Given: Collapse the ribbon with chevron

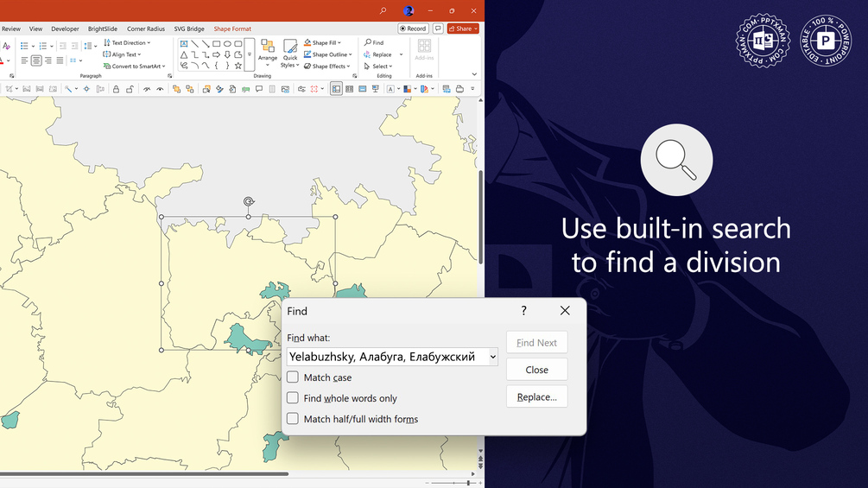Looking at the screenshot, I should pyautogui.click(x=474, y=74).
